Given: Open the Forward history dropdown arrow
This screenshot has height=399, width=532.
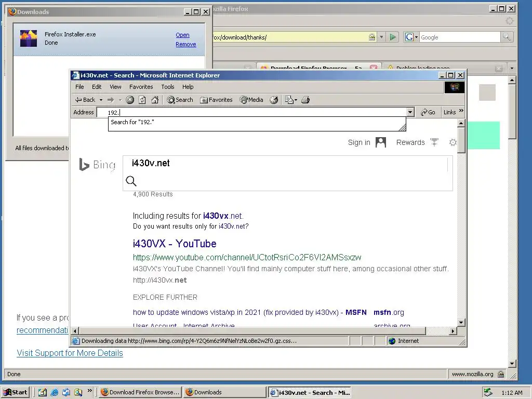Looking at the screenshot, I should [x=120, y=100].
